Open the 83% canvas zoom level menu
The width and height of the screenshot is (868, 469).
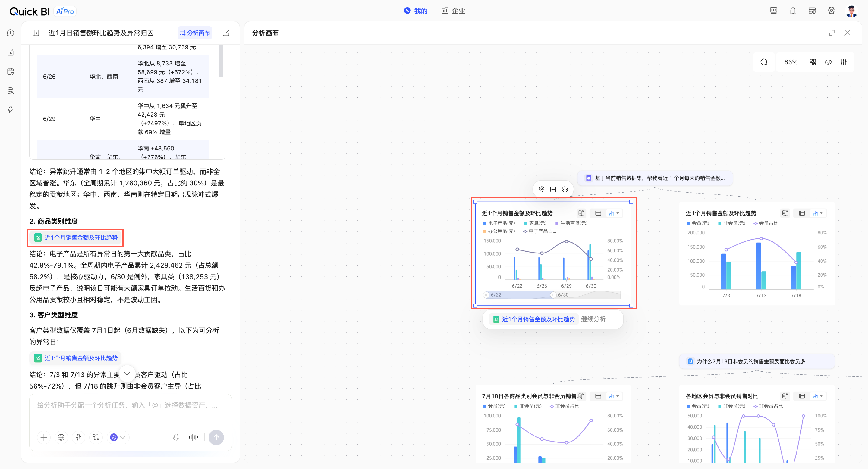[791, 62]
